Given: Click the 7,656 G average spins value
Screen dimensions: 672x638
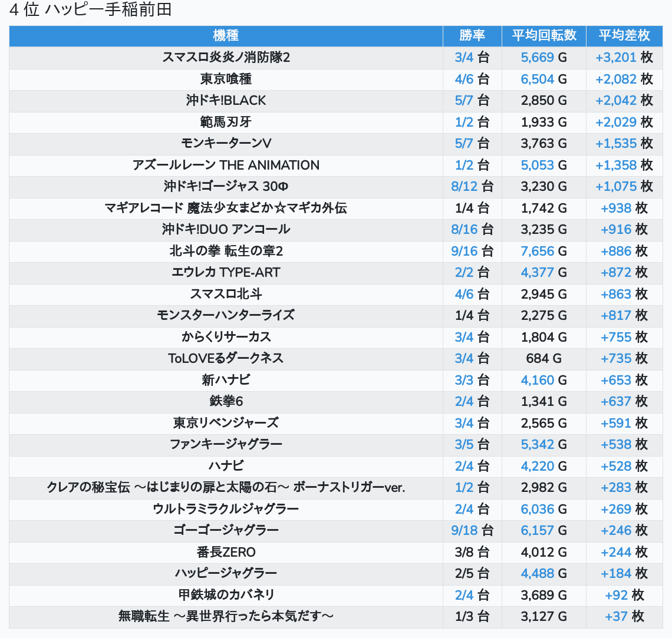Looking at the screenshot, I should 538,251.
